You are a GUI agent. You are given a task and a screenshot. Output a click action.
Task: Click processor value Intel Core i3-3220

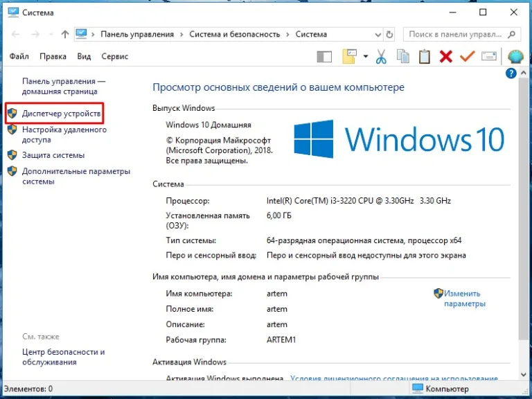pyautogui.click(x=359, y=201)
